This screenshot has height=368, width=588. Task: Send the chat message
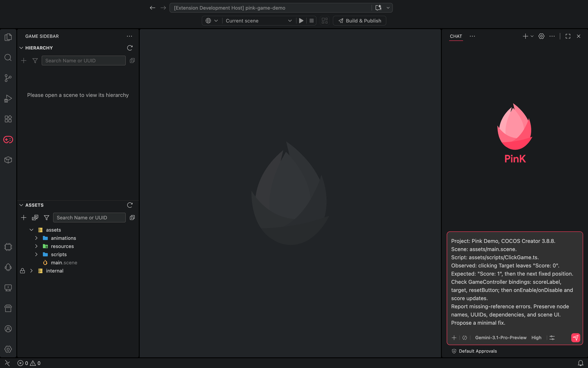(x=575, y=338)
